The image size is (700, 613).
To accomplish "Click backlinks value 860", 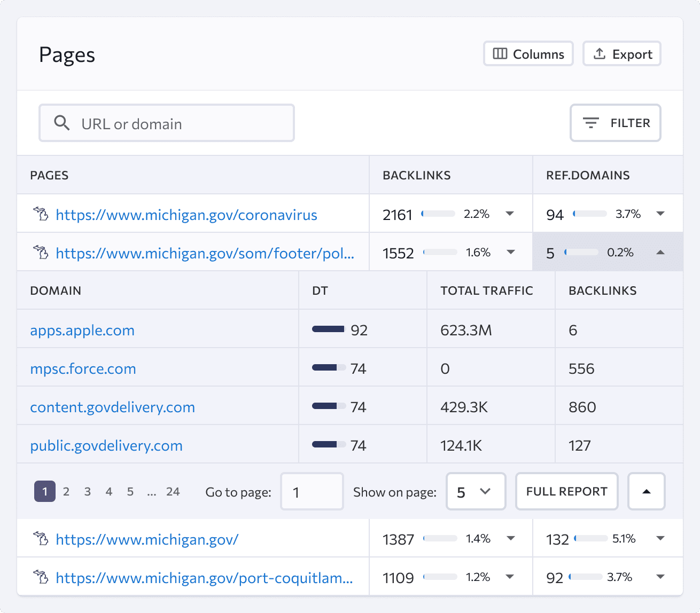I will click(x=582, y=407).
